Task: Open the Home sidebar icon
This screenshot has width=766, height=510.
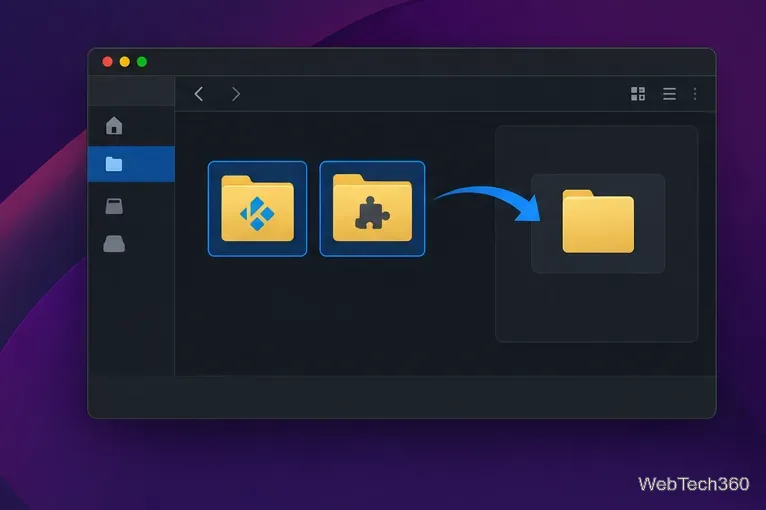Action: pos(114,126)
